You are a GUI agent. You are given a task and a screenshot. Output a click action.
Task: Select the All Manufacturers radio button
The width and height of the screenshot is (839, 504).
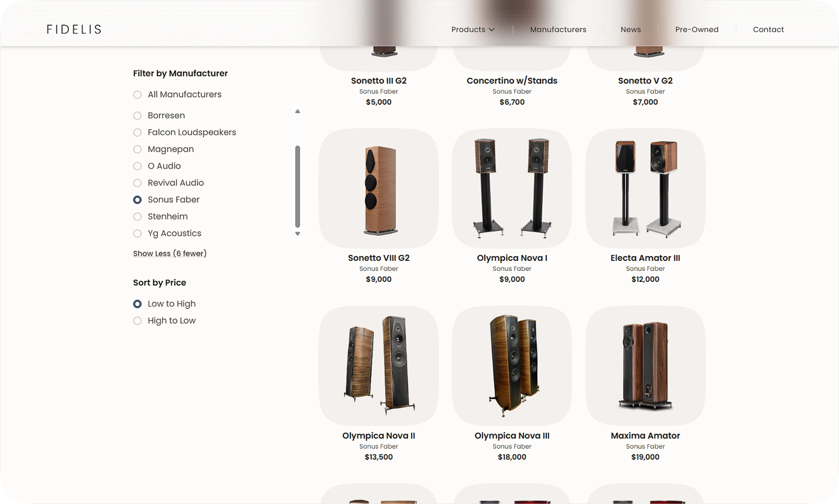click(137, 94)
